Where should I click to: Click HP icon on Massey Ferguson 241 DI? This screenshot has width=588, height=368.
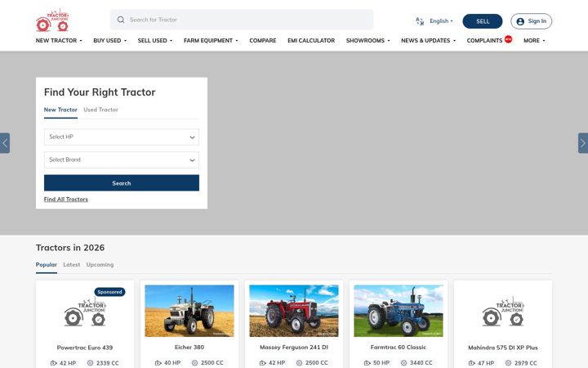tap(262, 363)
